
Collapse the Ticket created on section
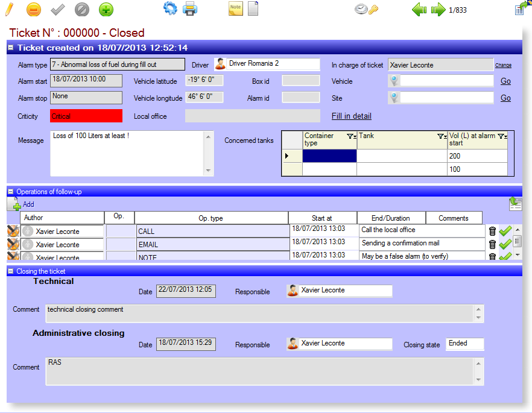click(x=11, y=48)
